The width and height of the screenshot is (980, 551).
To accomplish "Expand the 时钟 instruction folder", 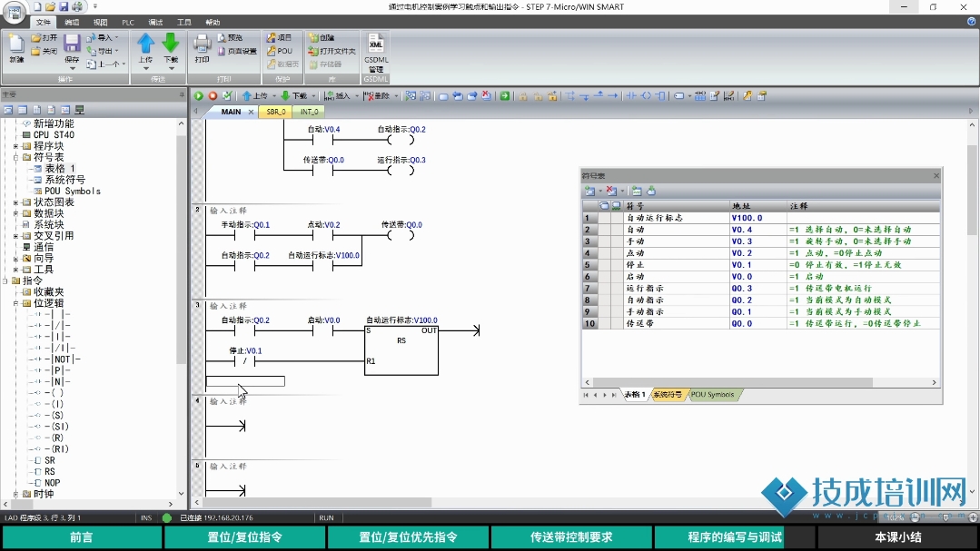I will point(15,494).
